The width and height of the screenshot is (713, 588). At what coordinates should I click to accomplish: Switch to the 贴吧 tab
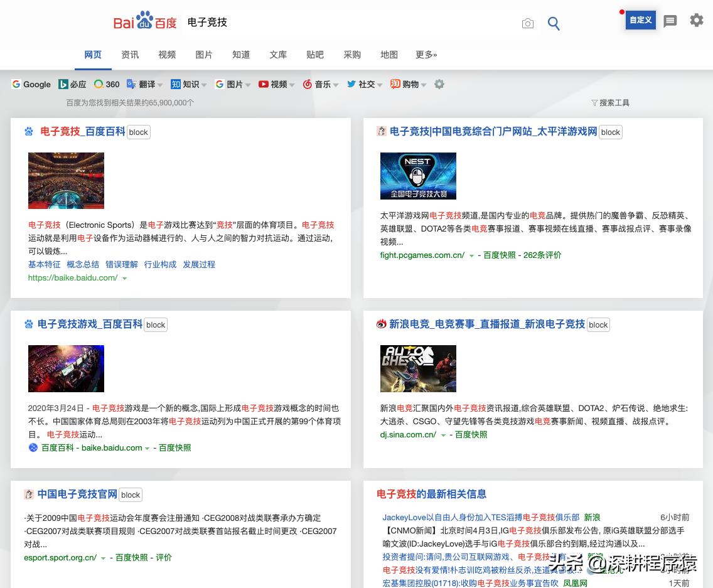point(314,55)
